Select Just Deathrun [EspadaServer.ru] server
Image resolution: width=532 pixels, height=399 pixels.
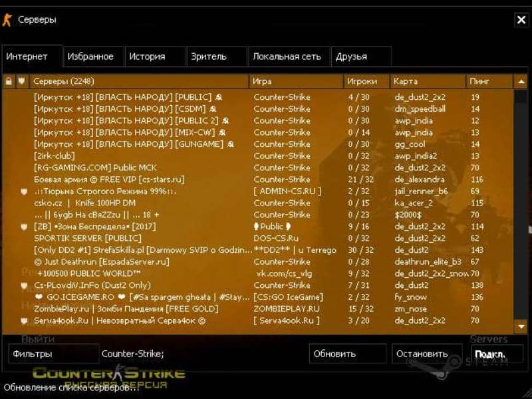tap(258, 261)
